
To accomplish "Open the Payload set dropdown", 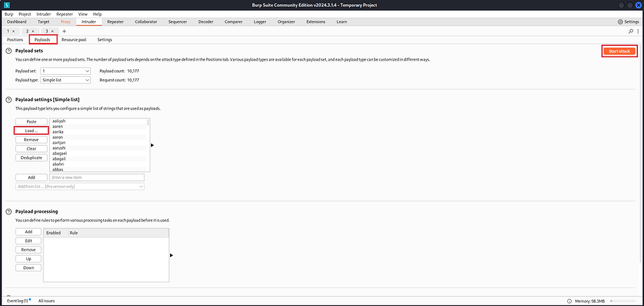I will coord(65,71).
